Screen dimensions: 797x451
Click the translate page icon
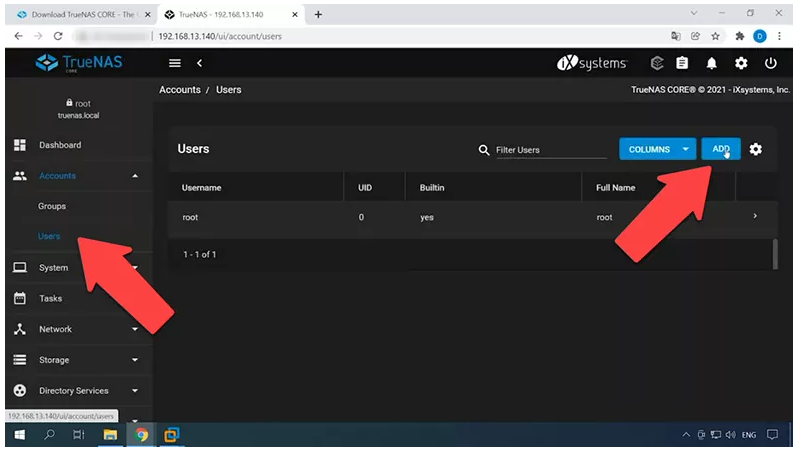(x=676, y=36)
